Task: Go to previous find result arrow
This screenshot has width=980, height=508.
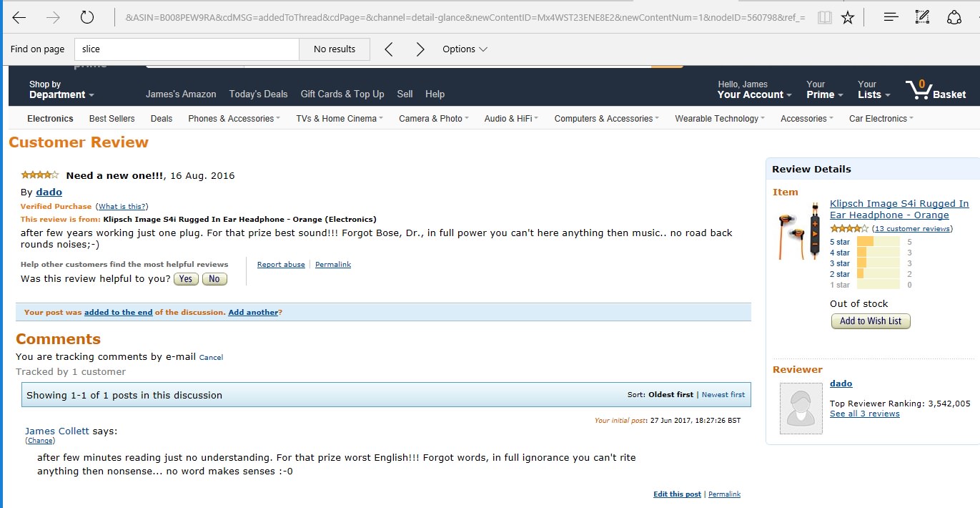Action: (x=389, y=49)
